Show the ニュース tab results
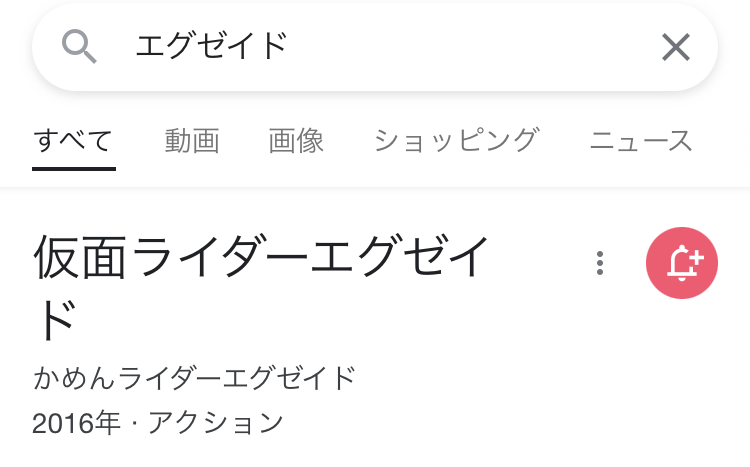 coord(641,141)
